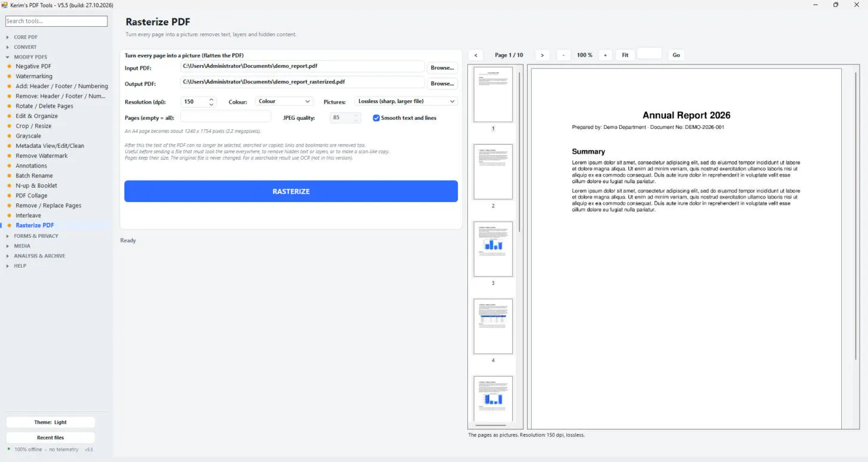Go to the next preview page
Screen dimensions: 868x462
pos(542,55)
